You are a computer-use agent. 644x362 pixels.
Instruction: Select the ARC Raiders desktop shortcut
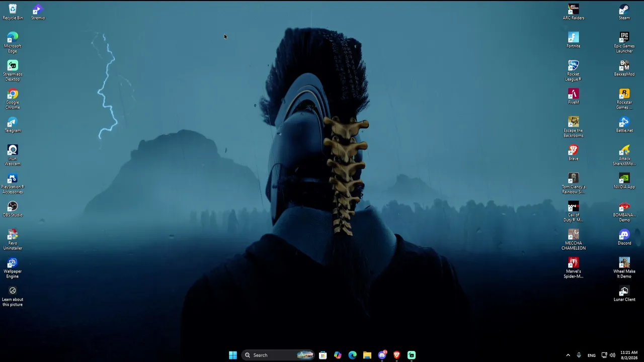point(574,12)
